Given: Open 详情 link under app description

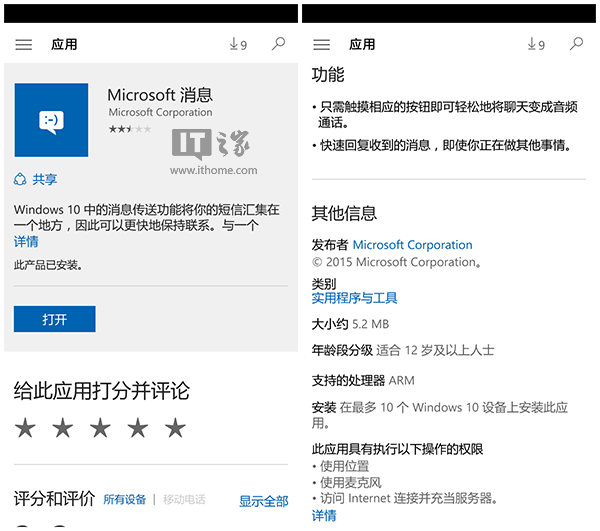Looking at the screenshot, I should (26, 242).
